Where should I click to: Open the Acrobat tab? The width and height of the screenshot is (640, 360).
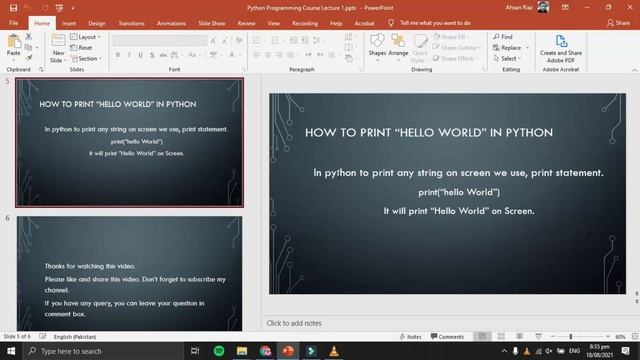364,23
